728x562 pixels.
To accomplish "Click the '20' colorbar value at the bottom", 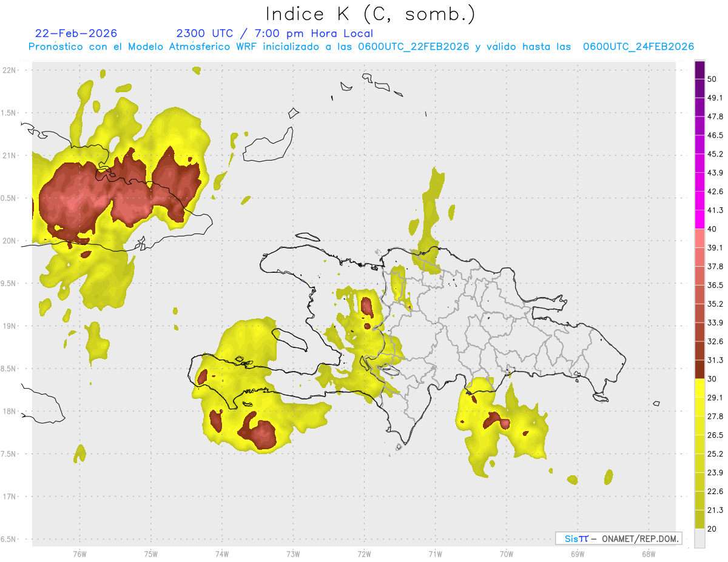I will pyautogui.click(x=712, y=528).
